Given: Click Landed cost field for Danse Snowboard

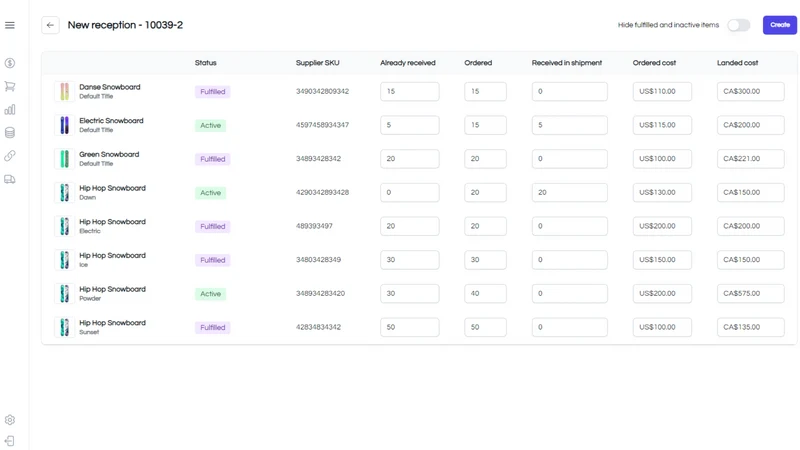Looking at the screenshot, I should pyautogui.click(x=751, y=91).
